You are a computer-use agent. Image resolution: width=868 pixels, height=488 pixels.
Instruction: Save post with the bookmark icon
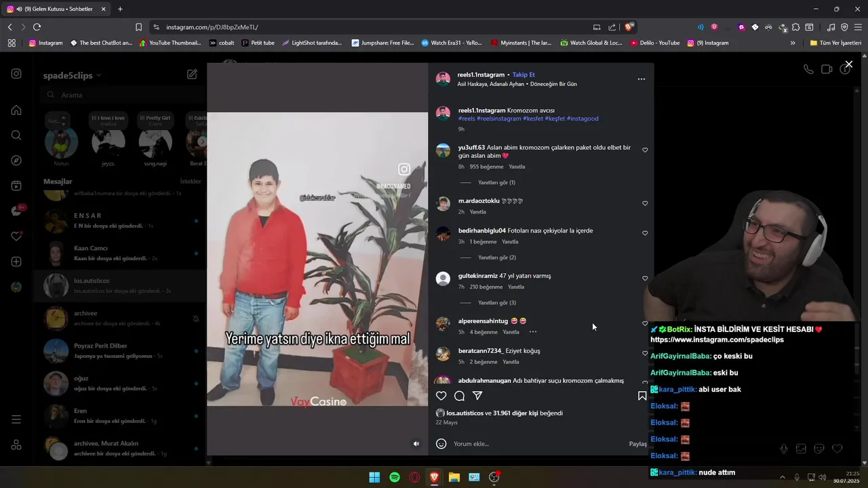coord(642,396)
